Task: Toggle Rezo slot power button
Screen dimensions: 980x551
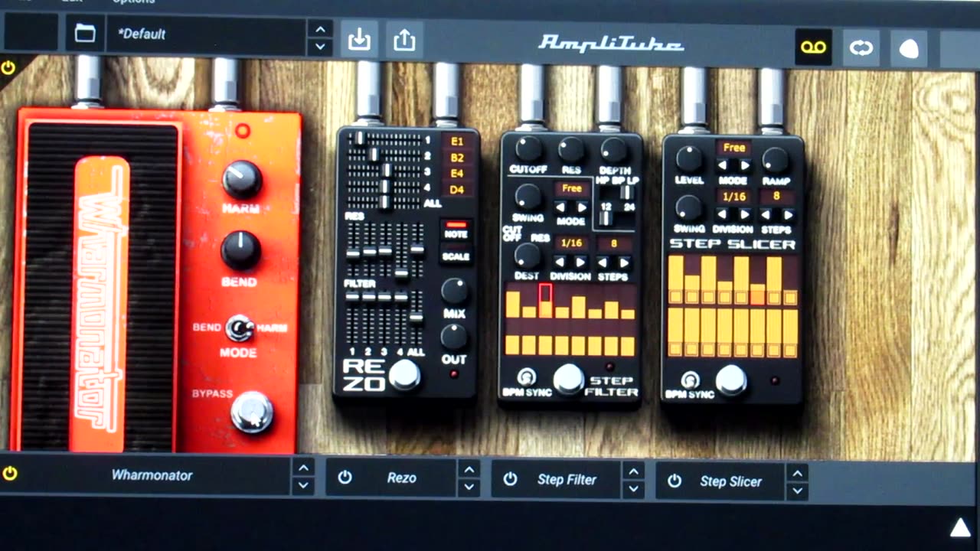Action: 345,478
